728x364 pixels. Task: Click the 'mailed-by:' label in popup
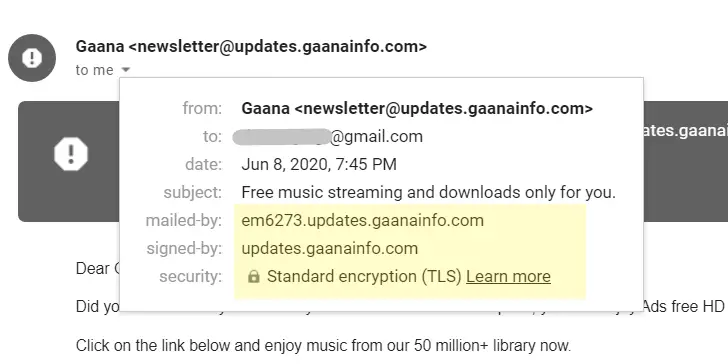point(184,221)
